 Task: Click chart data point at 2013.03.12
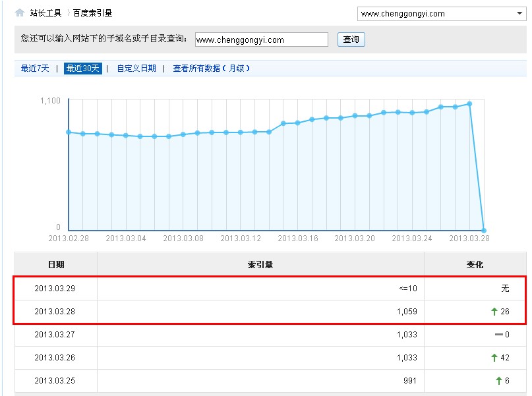coord(241,132)
